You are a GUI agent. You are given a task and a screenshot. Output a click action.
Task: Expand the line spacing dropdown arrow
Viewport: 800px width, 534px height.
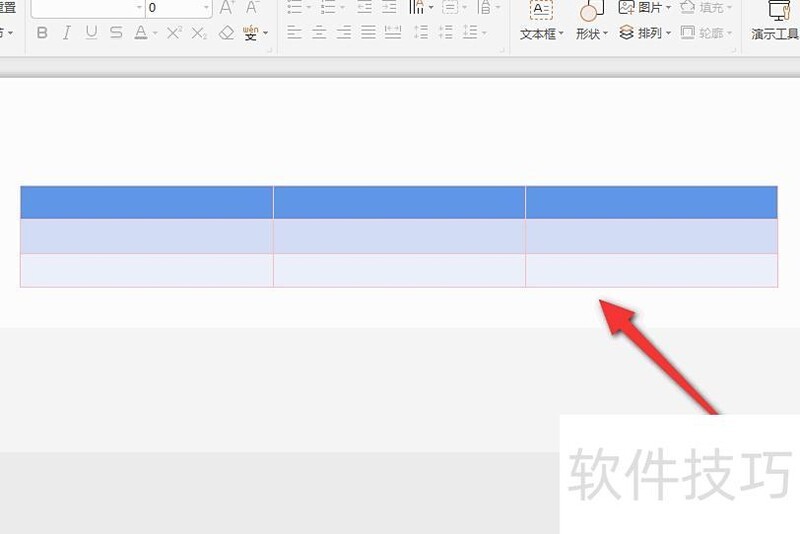(x=484, y=34)
